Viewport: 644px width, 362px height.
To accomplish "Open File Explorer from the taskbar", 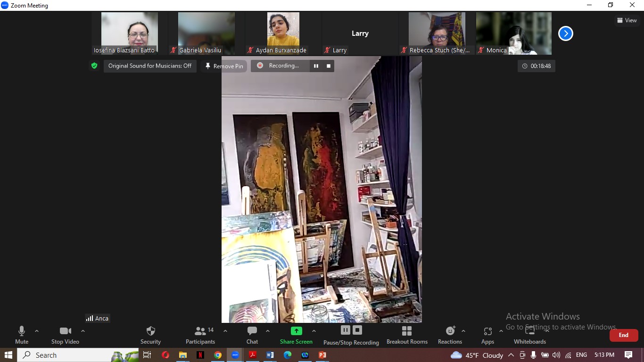I will point(183,355).
